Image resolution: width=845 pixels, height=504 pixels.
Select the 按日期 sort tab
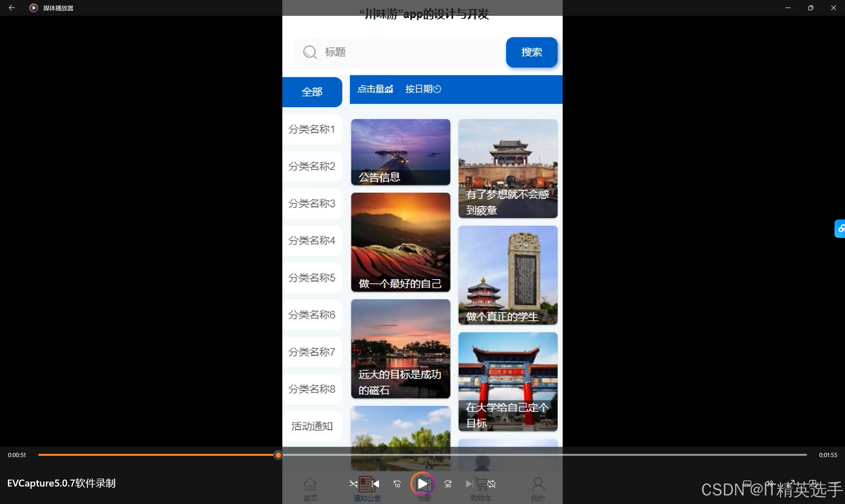(x=423, y=89)
